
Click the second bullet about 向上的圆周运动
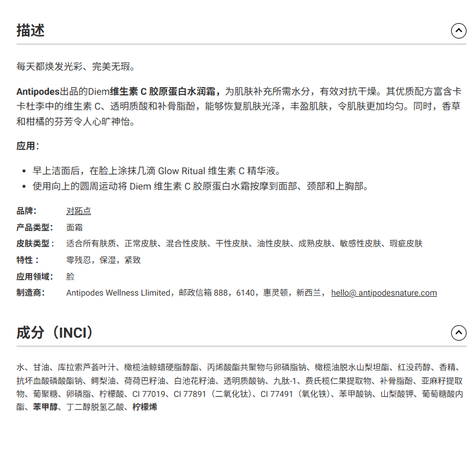pyautogui.click(x=200, y=187)
